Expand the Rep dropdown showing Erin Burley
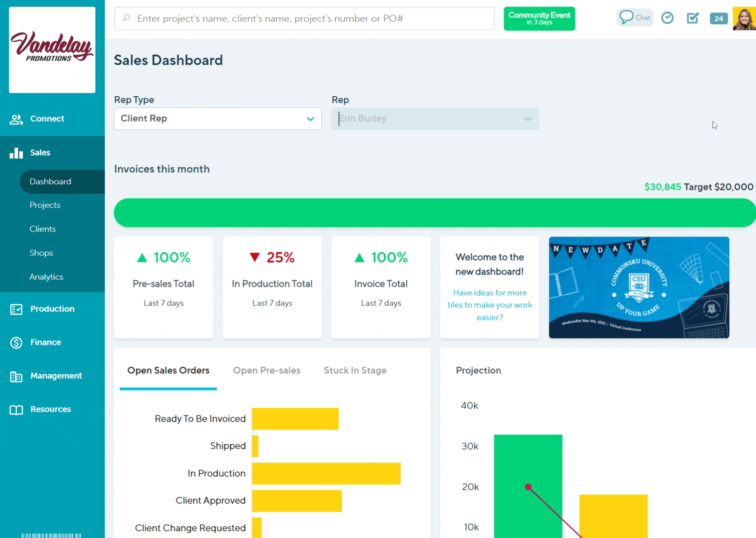 coord(435,119)
